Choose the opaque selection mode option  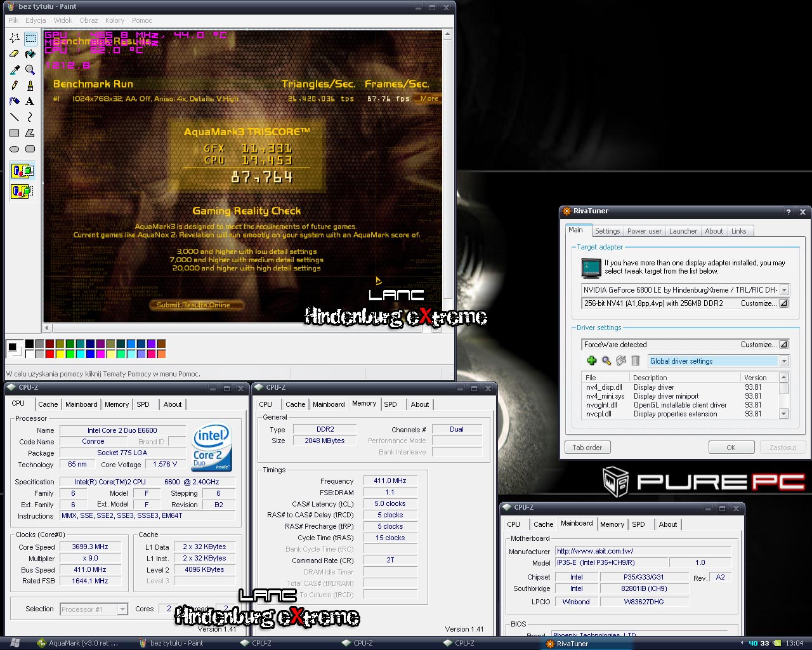pyautogui.click(x=22, y=171)
